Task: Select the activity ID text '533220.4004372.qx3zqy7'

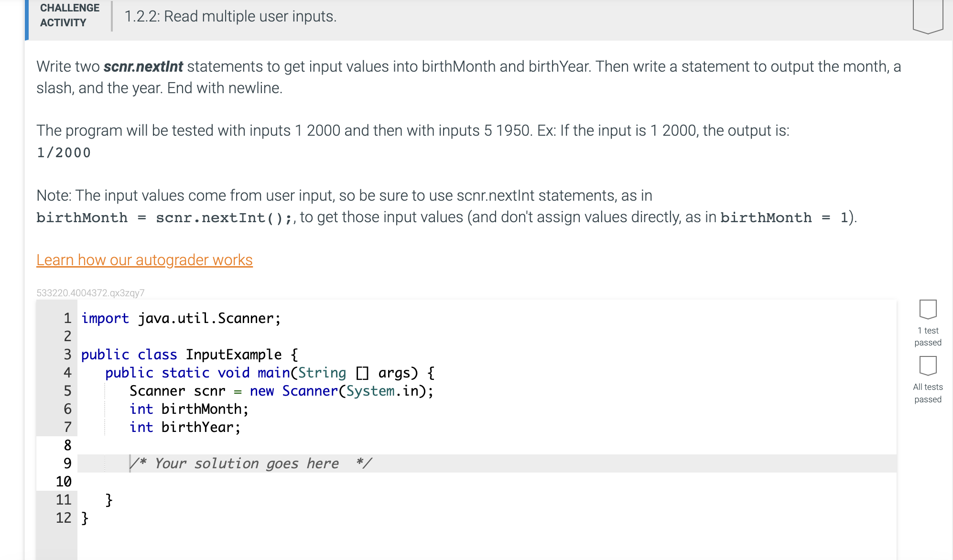Action: point(91,291)
